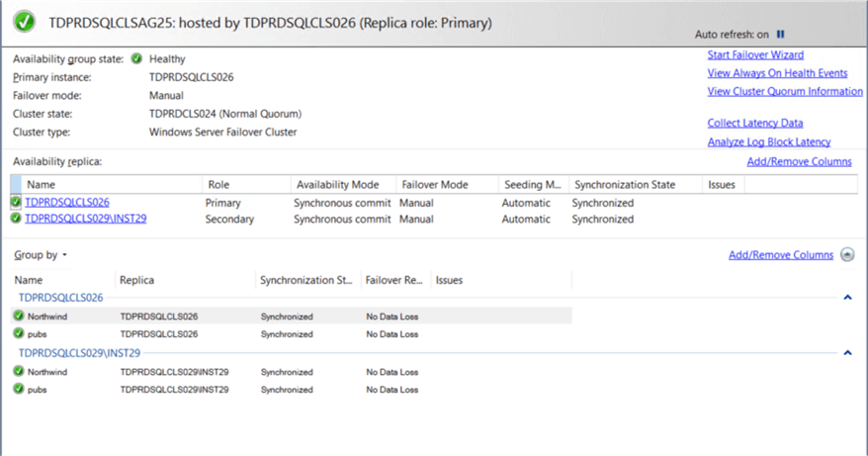Viewport: 868px width, 456px height.
Task: Click the Collect Latency Data link
Action: pos(755,124)
